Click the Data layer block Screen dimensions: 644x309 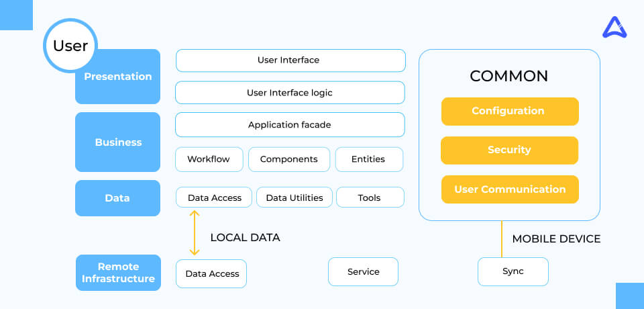(118, 198)
